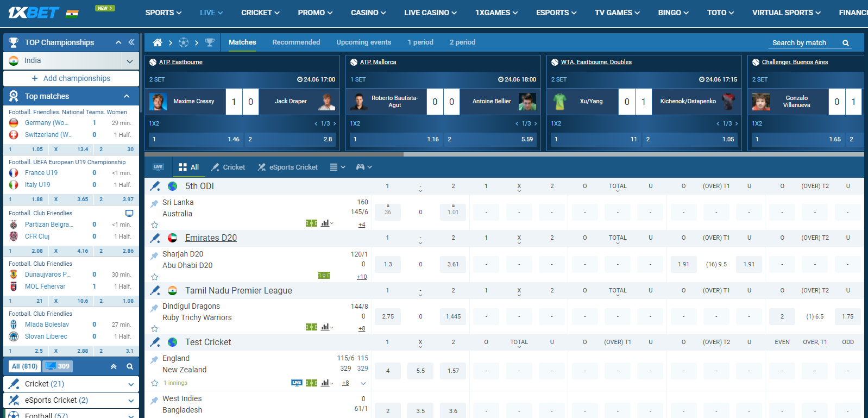This screenshot has width=868, height=418.
Task: Pin the Sri Lanka vs Australia match
Action: [x=154, y=204]
